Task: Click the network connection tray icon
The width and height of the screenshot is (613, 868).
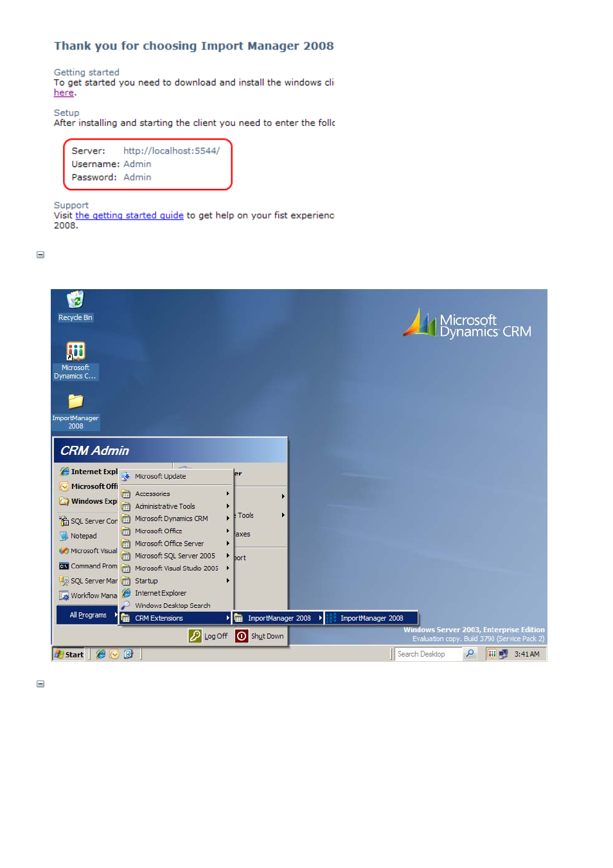Action: [x=503, y=654]
